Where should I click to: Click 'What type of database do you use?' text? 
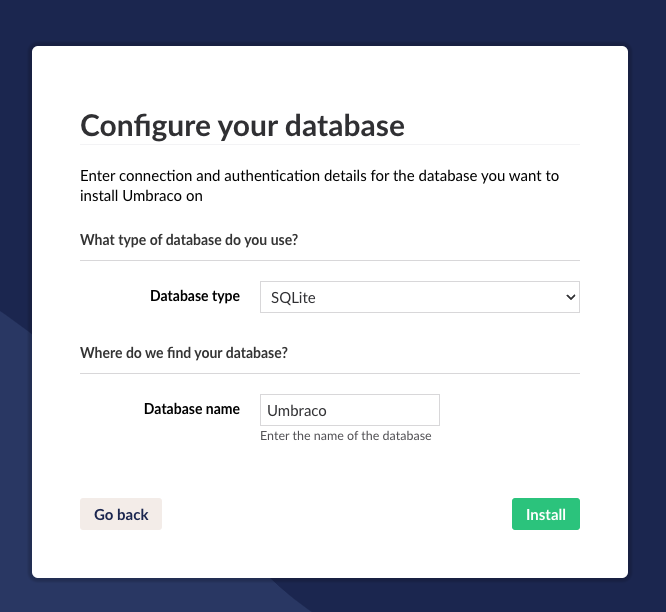[x=189, y=240]
